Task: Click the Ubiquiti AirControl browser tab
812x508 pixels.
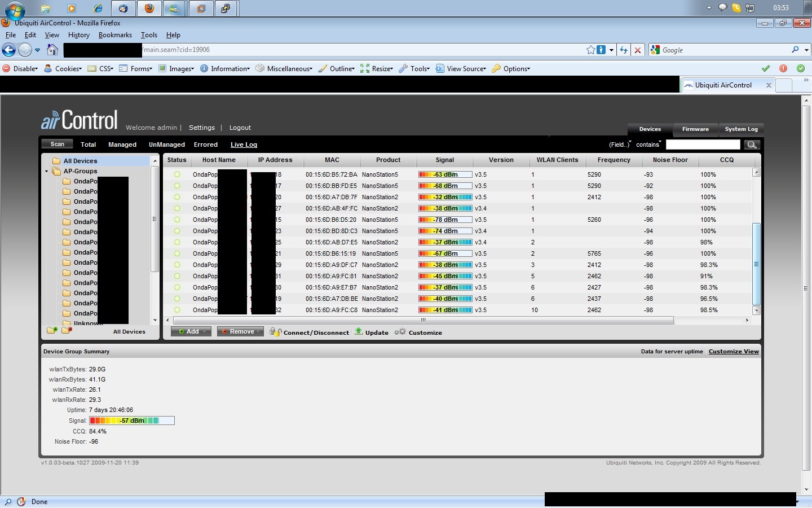Action: [727, 85]
